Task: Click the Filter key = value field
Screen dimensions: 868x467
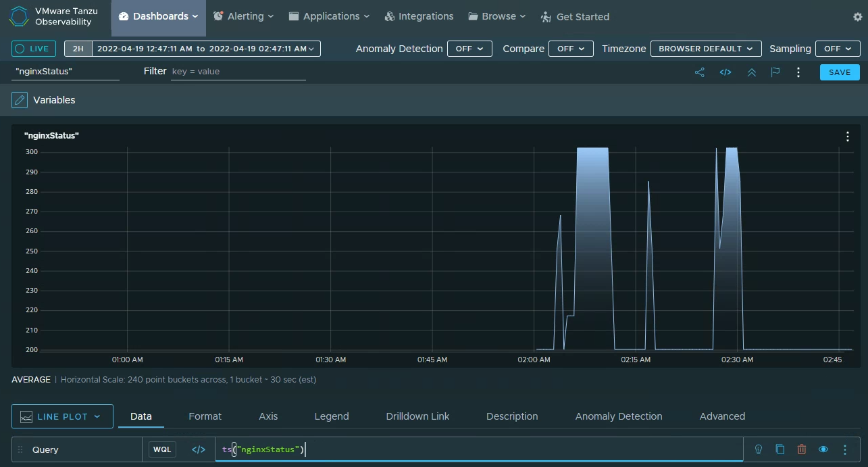Action: click(x=238, y=72)
